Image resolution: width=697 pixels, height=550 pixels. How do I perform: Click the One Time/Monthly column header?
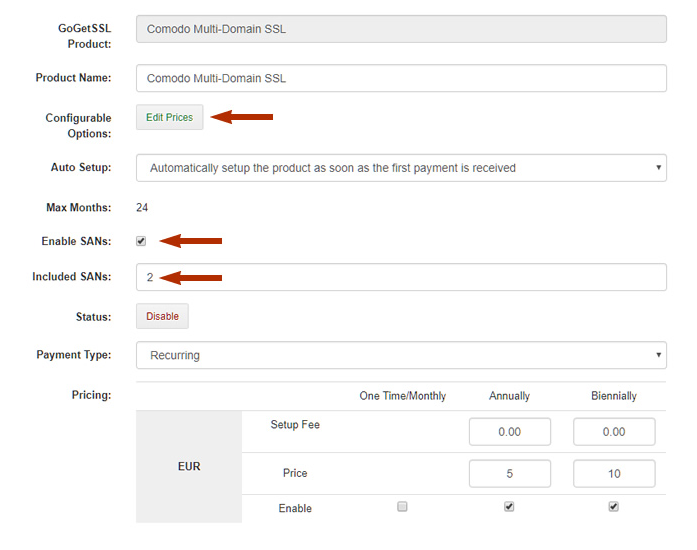402,396
